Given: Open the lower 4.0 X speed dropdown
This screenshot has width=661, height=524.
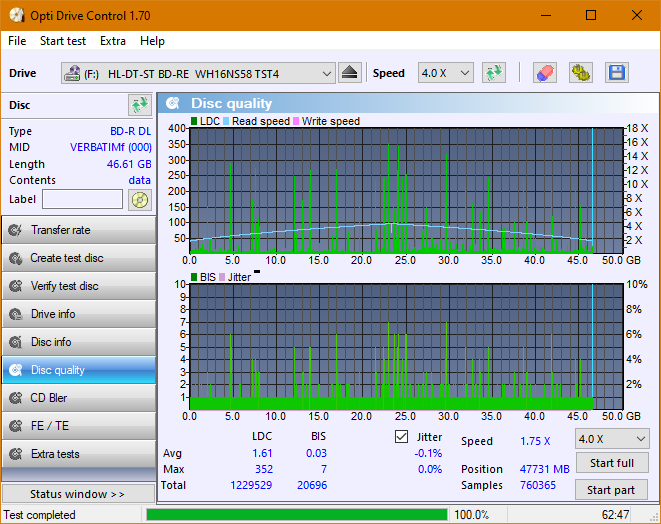Looking at the screenshot, I should coord(612,439).
